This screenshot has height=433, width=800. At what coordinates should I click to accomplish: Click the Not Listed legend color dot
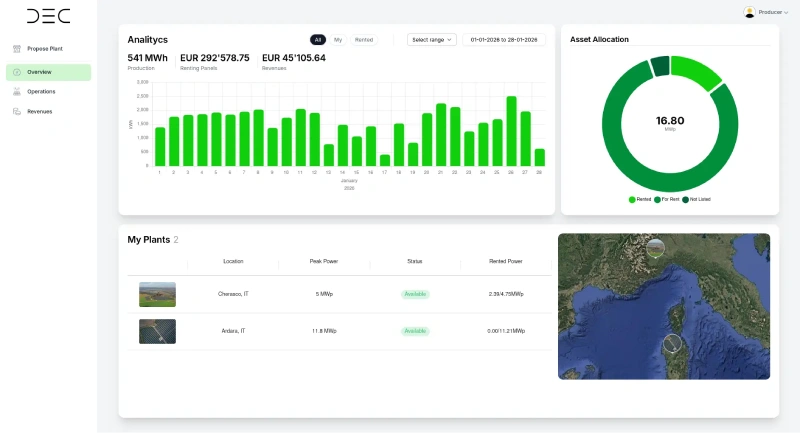coord(685,199)
